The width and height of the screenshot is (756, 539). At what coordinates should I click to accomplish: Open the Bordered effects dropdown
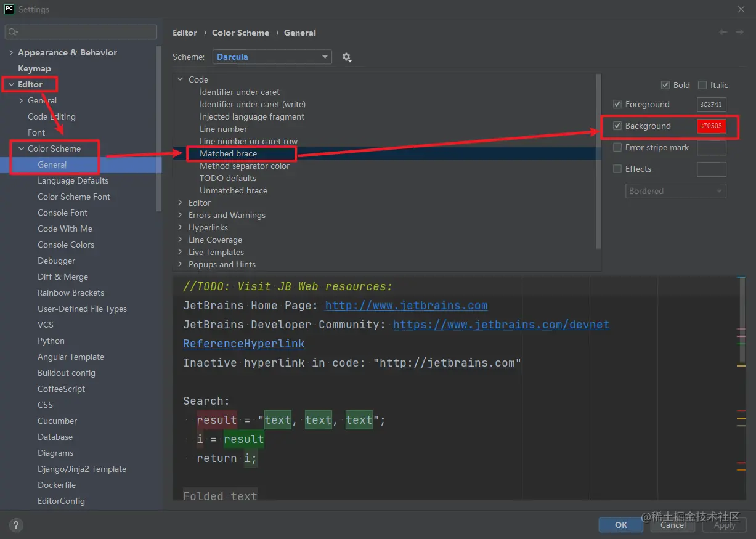(676, 191)
